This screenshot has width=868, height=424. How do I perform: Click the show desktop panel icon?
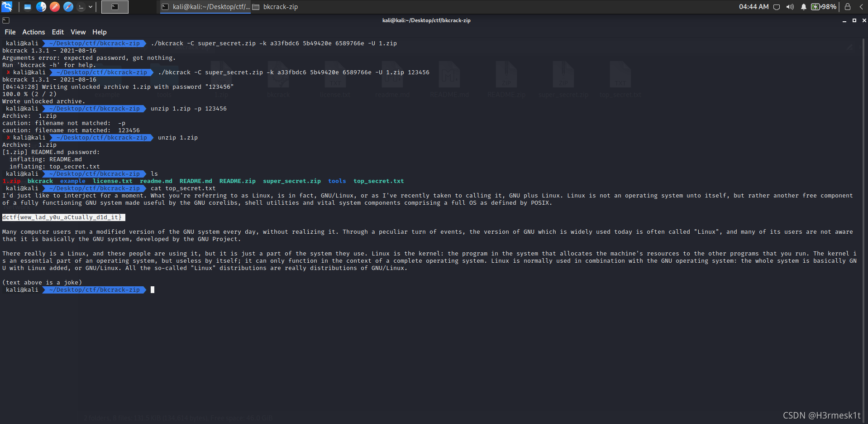[28, 7]
